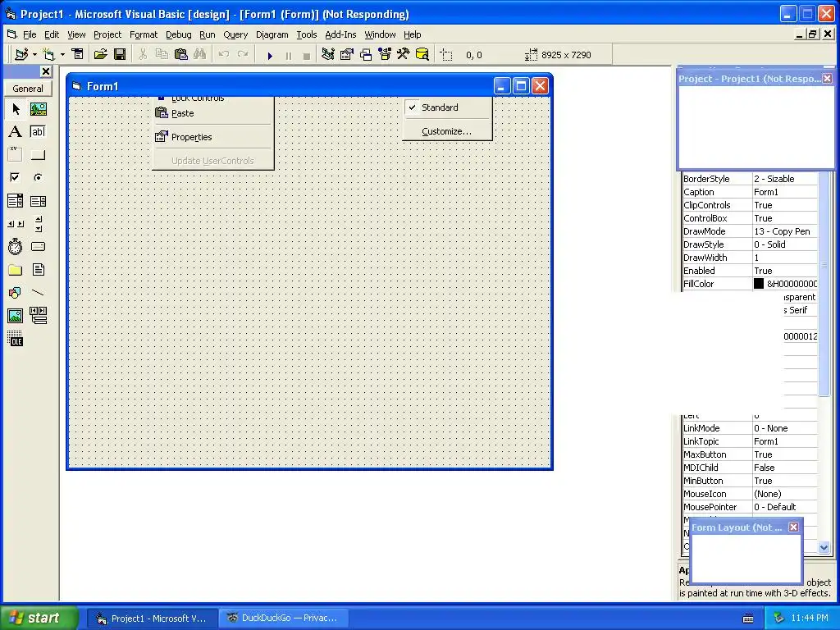
Task: Close the Form Layout window
Action: (x=793, y=527)
